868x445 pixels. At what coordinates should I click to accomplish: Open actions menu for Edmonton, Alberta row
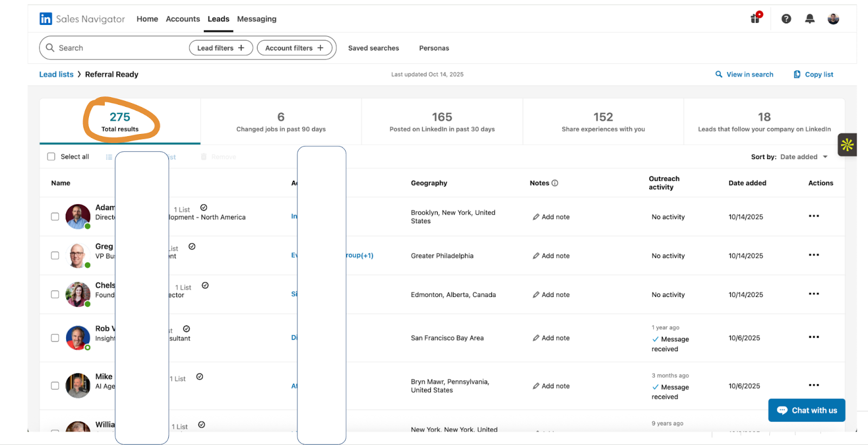pyautogui.click(x=814, y=294)
